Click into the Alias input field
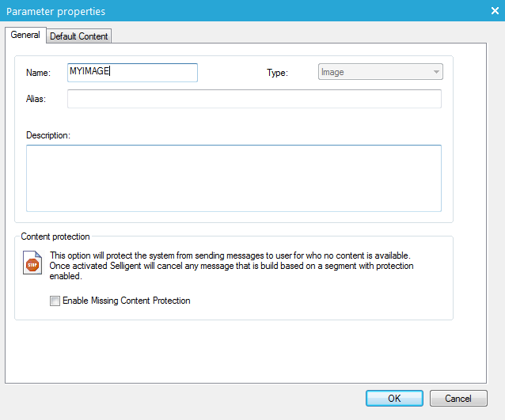Screen dimensions: 505x420 tap(254, 98)
